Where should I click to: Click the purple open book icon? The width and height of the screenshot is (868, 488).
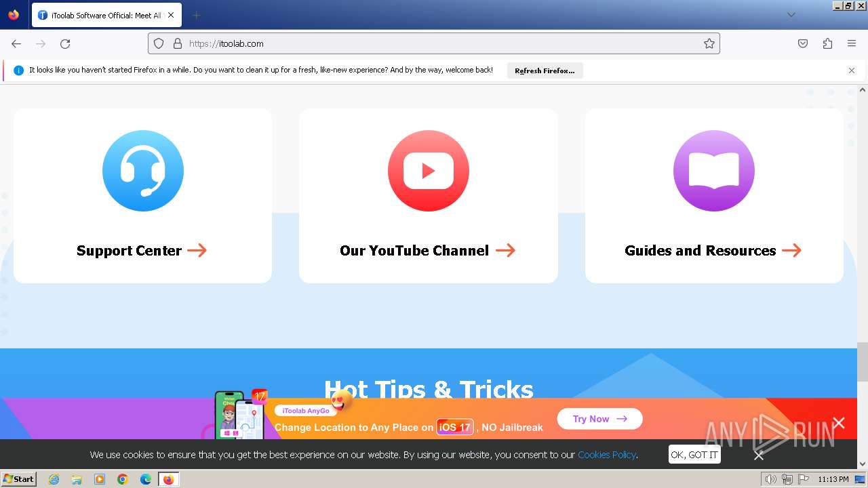coord(714,171)
